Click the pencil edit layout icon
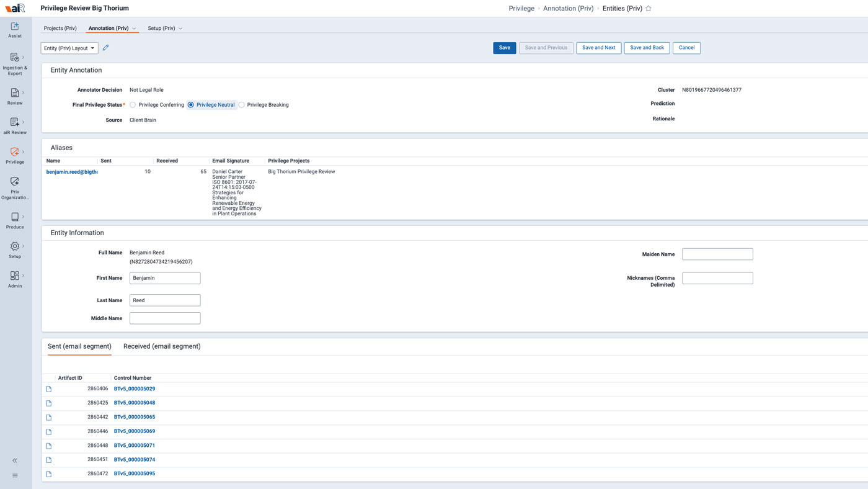868x489 pixels. pos(105,48)
